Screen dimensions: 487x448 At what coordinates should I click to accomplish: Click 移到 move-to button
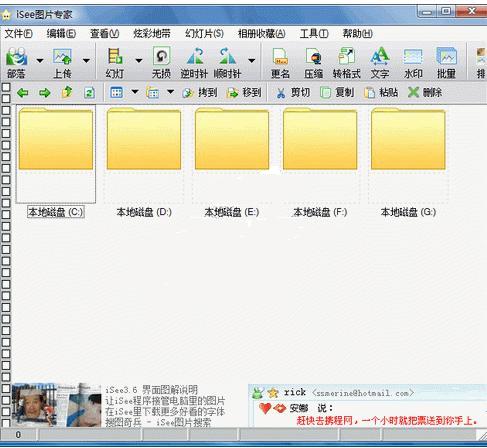pos(244,93)
